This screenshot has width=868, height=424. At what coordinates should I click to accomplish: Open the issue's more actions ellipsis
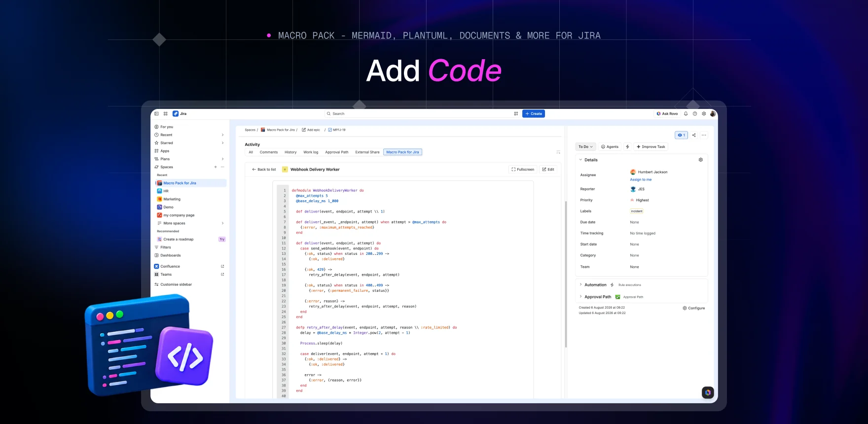[x=704, y=135]
